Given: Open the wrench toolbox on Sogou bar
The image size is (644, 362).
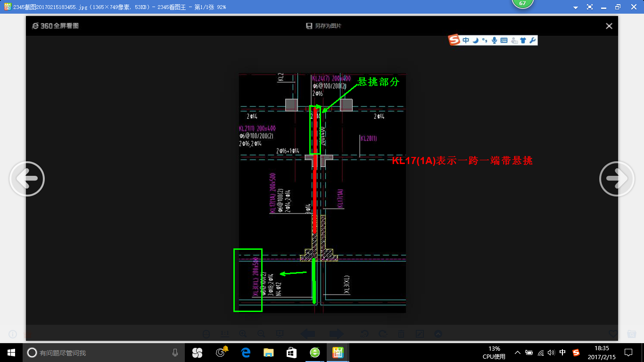Looking at the screenshot, I should pyautogui.click(x=532, y=41).
